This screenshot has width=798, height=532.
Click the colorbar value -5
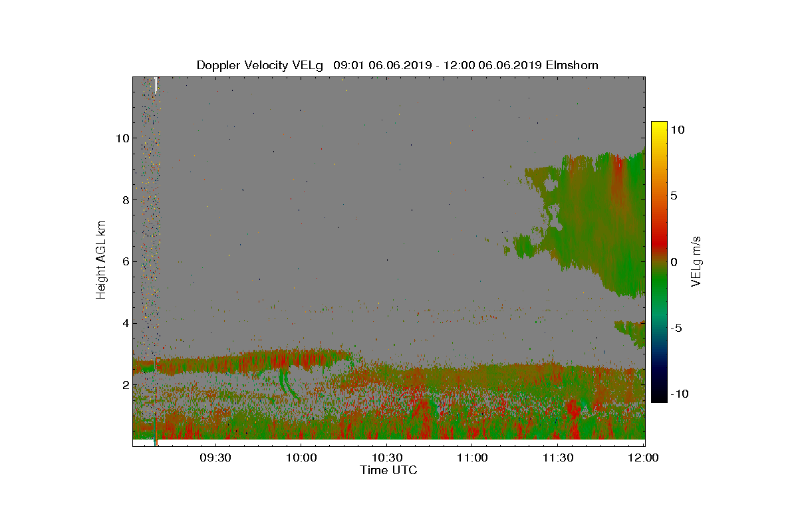[675, 328]
